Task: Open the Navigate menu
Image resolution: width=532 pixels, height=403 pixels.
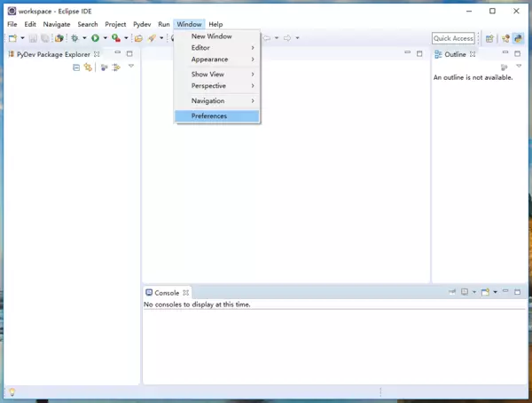Action: (x=57, y=24)
